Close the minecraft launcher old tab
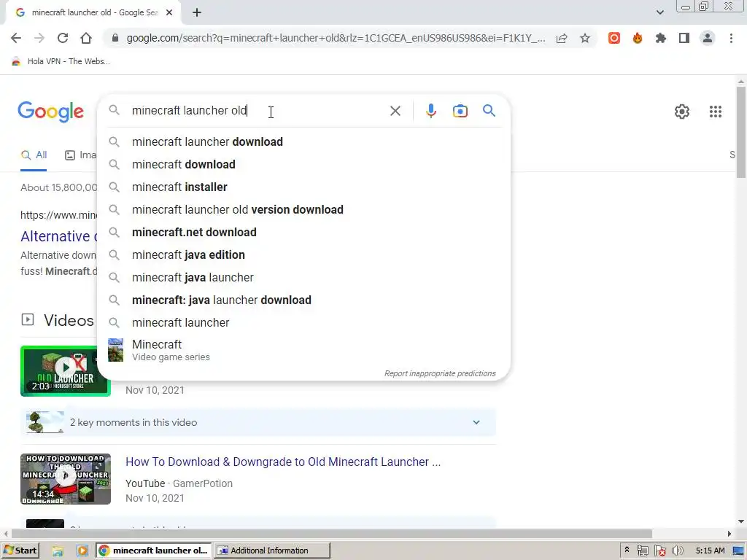 point(169,12)
